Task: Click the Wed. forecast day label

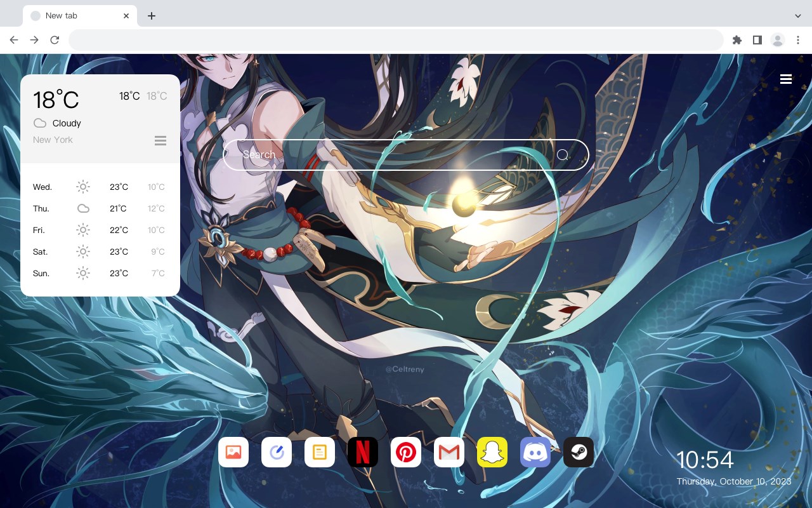Action: pos(43,187)
